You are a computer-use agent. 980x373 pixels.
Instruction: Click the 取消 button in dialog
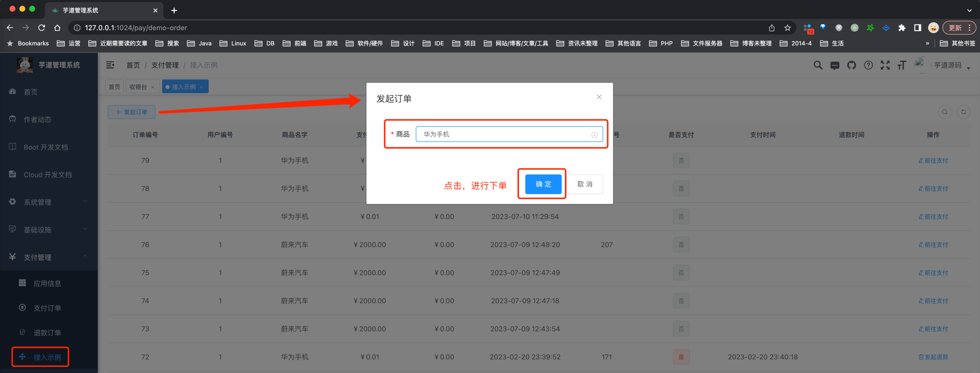[585, 184]
